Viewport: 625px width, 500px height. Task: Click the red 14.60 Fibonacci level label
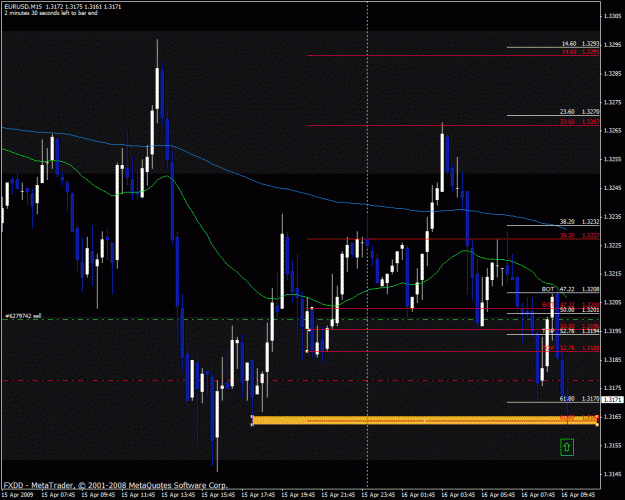pos(580,52)
